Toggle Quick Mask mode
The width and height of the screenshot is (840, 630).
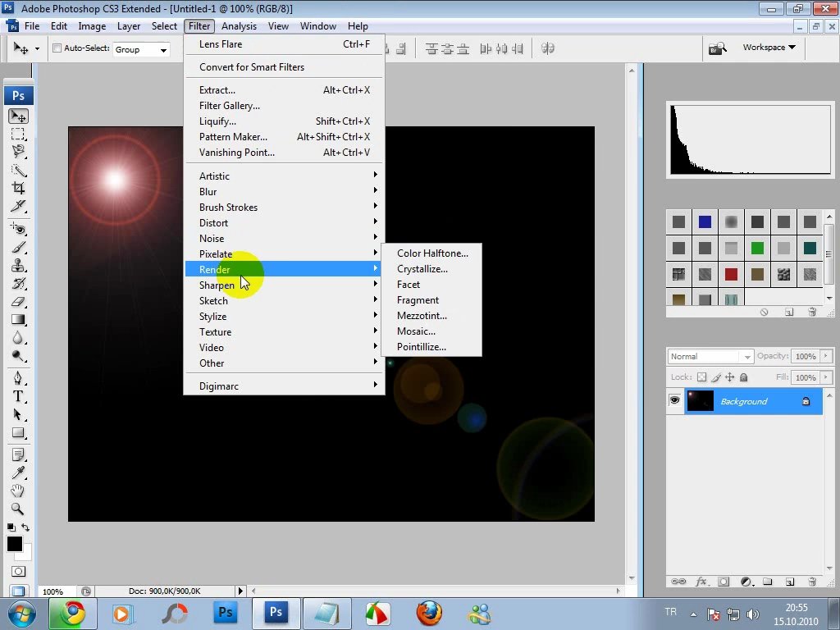pyautogui.click(x=18, y=572)
